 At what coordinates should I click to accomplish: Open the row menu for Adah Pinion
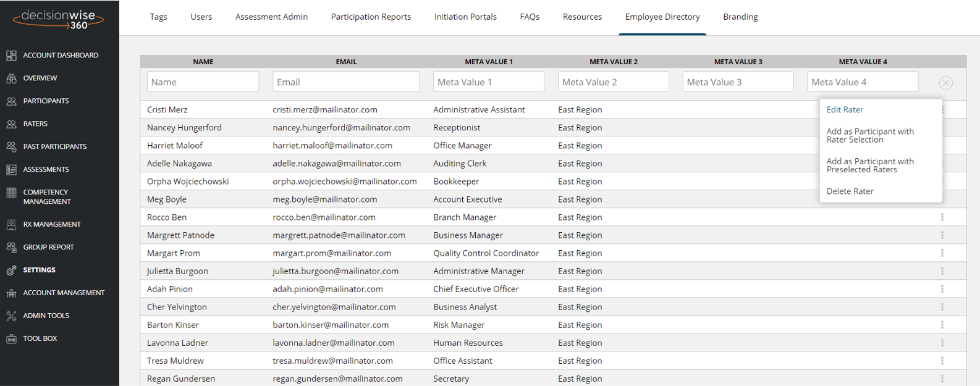point(942,289)
